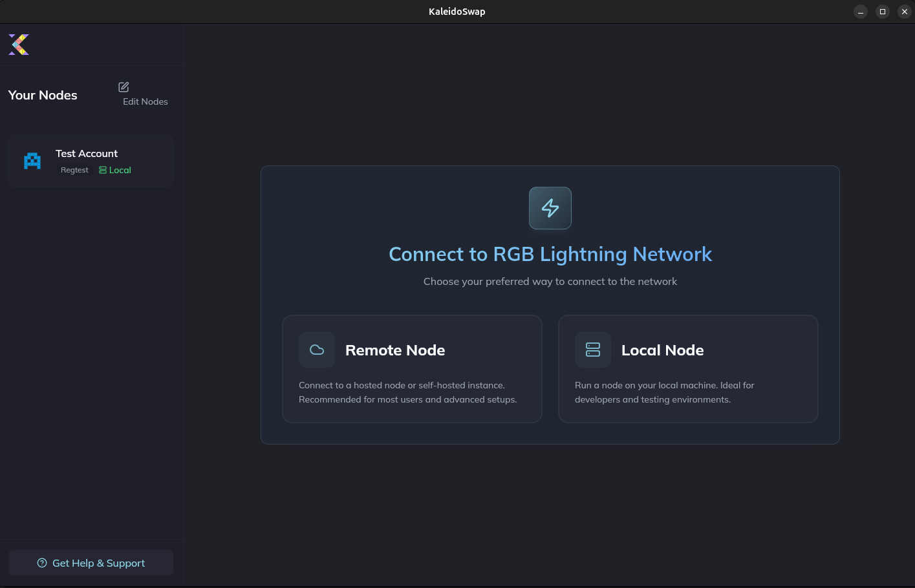
Task: Click the server icon for Local Node
Action: [x=593, y=350]
